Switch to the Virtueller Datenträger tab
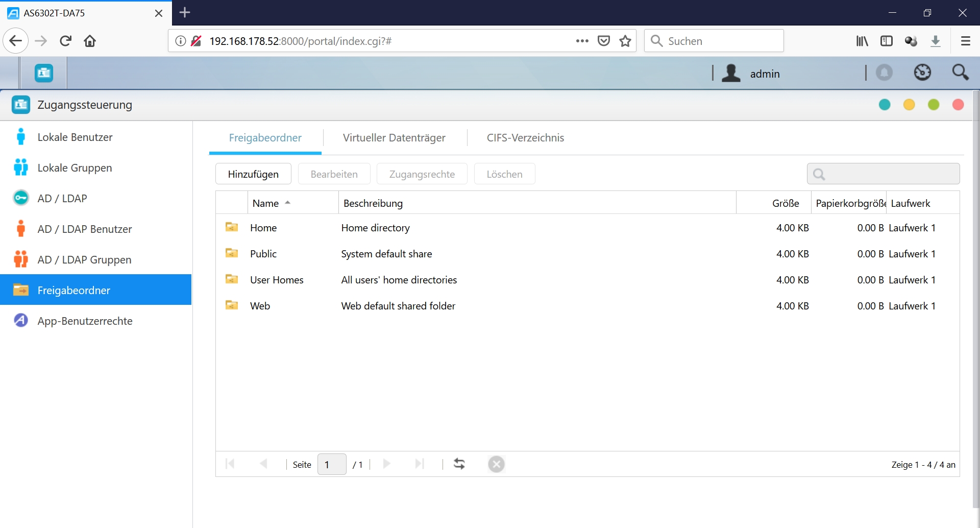 (394, 138)
